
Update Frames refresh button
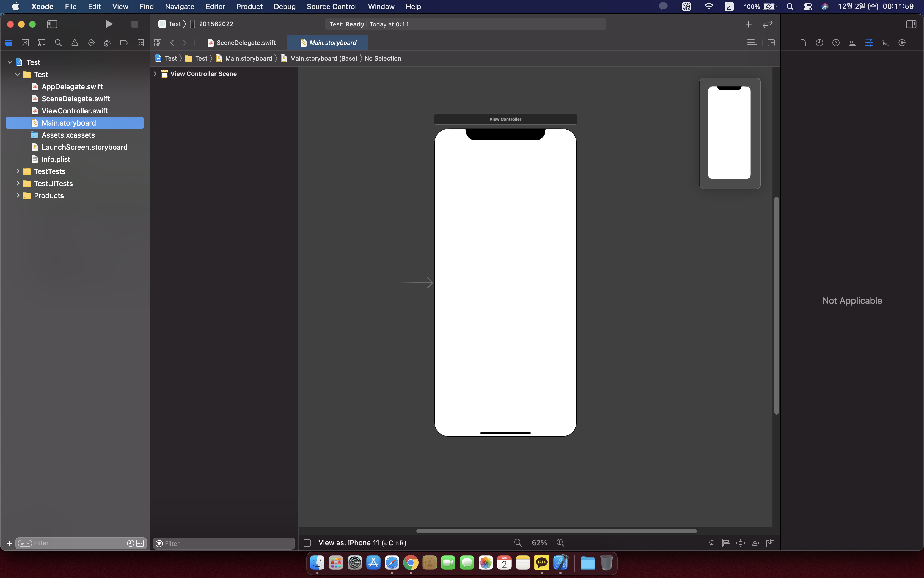click(x=712, y=543)
